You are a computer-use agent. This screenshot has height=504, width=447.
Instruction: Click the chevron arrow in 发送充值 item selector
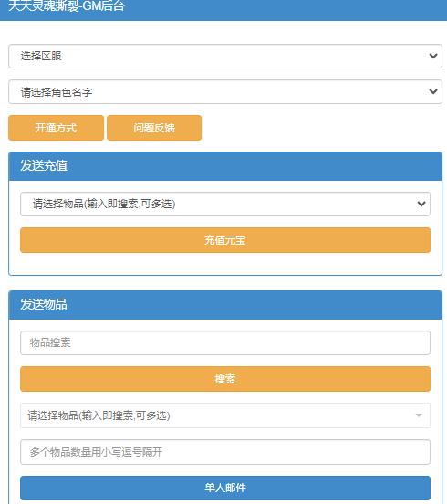point(421,204)
